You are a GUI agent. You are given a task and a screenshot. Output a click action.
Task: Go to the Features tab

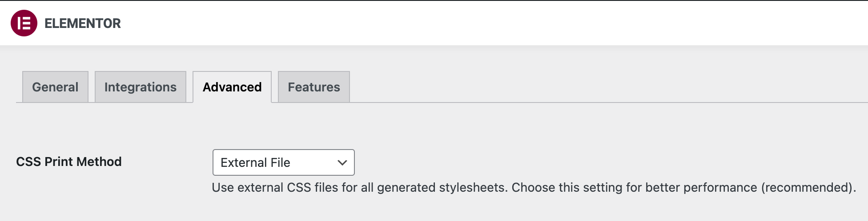[314, 87]
